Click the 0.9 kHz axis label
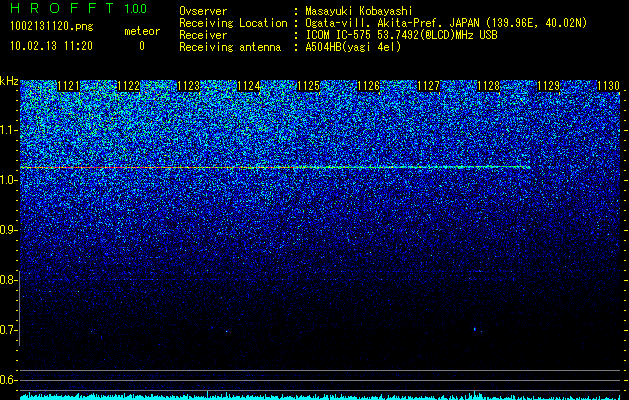629x400 pixels. pyautogui.click(x=7, y=230)
